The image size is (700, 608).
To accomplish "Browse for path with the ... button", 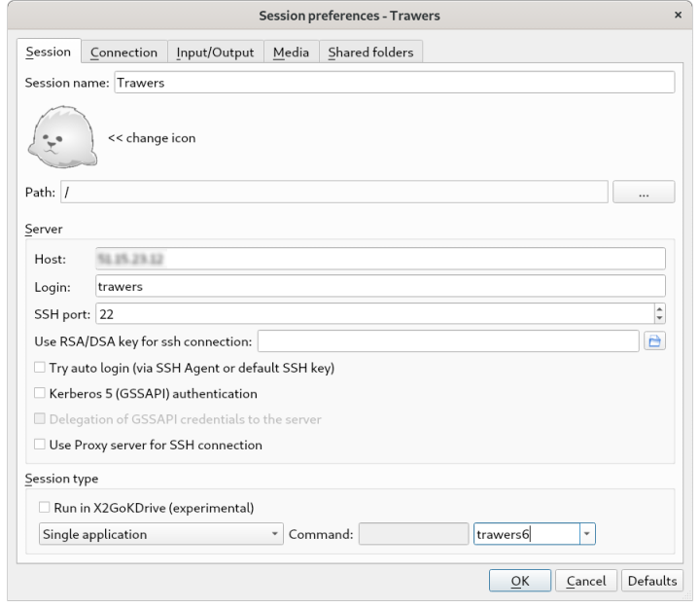I will (644, 192).
